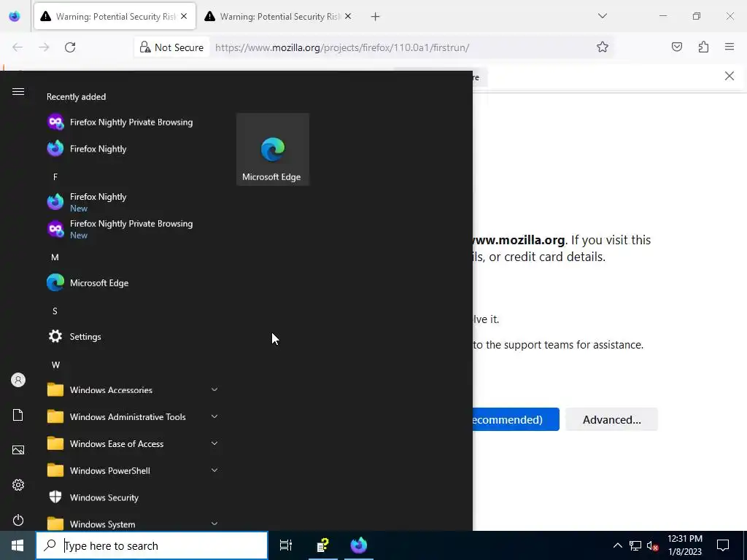Click the F letter group header
Viewport: 747px width, 560px height.
tap(55, 177)
